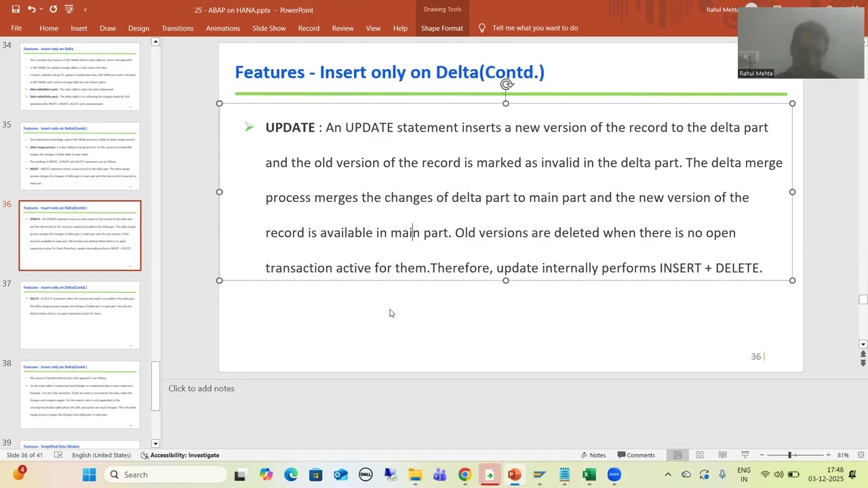This screenshot has width=868, height=488.
Task: Click the Redo/Repeat icon
Action: point(53,9)
